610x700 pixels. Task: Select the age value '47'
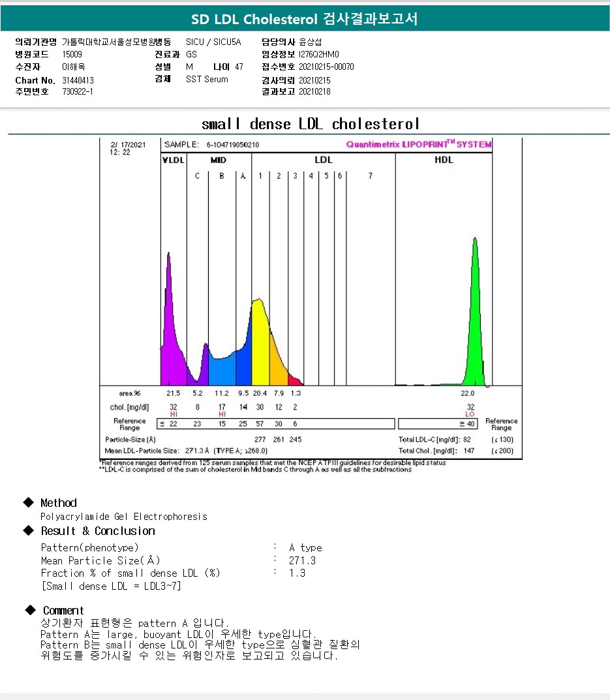click(x=239, y=67)
